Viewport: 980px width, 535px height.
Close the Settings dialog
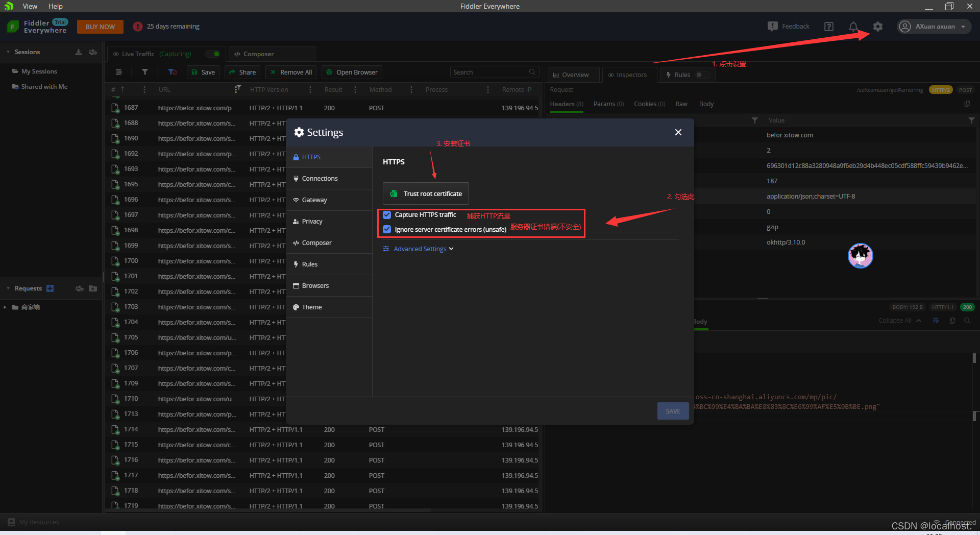[678, 132]
